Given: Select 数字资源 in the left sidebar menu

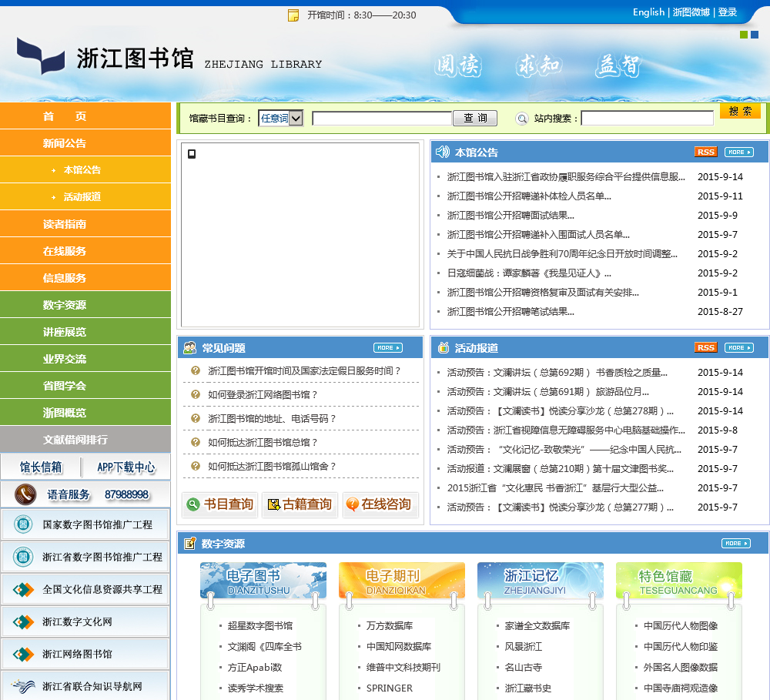Looking at the screenshot, I should (x=65, y=305).
